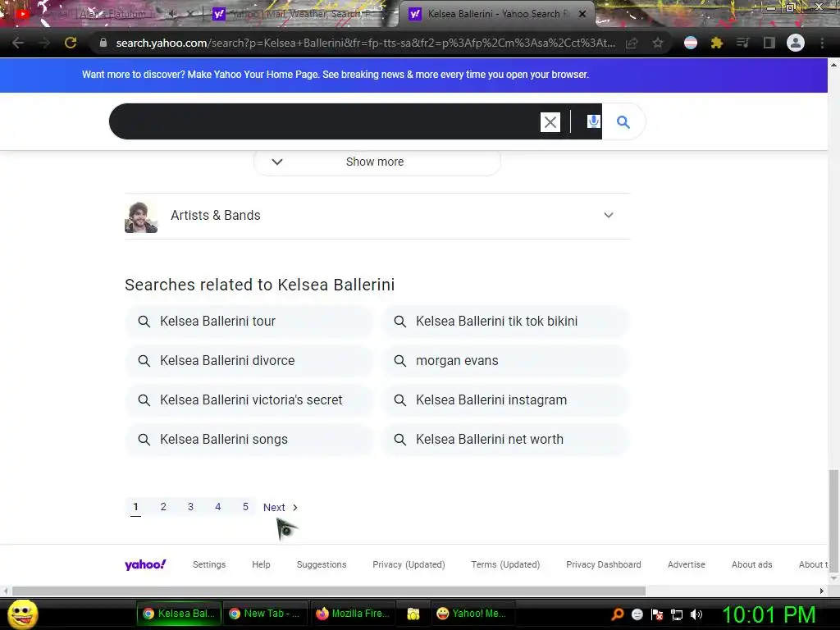Go to results page 4
The width and height of the screenshot is (840, 630).
click(x=218, y=507)
